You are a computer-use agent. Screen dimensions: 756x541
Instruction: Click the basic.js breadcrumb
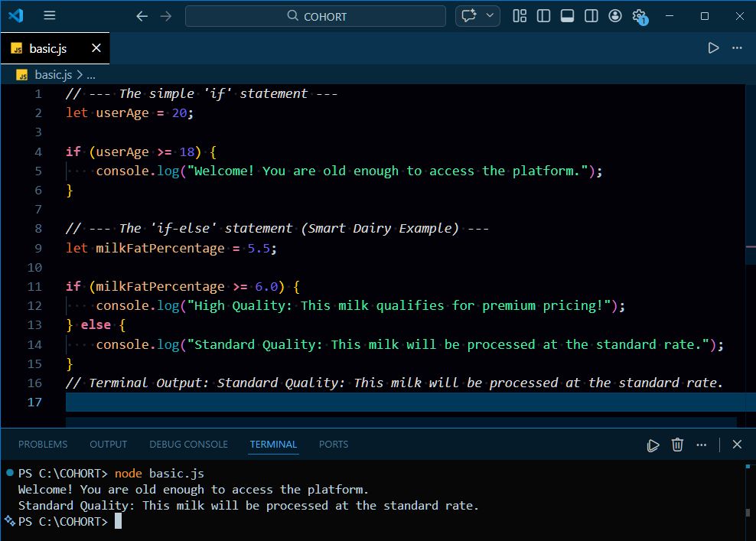point(53,75)
